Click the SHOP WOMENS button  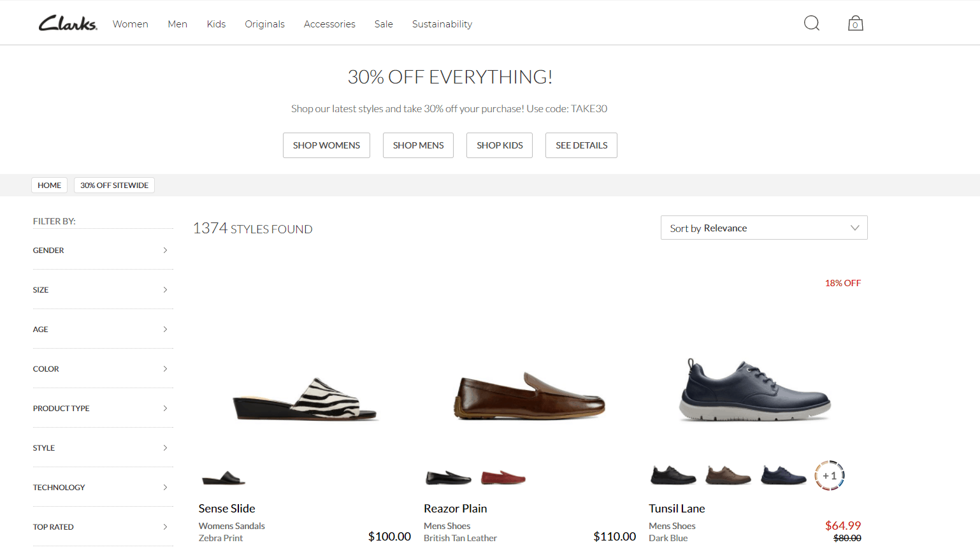click(x=326, y=145)
